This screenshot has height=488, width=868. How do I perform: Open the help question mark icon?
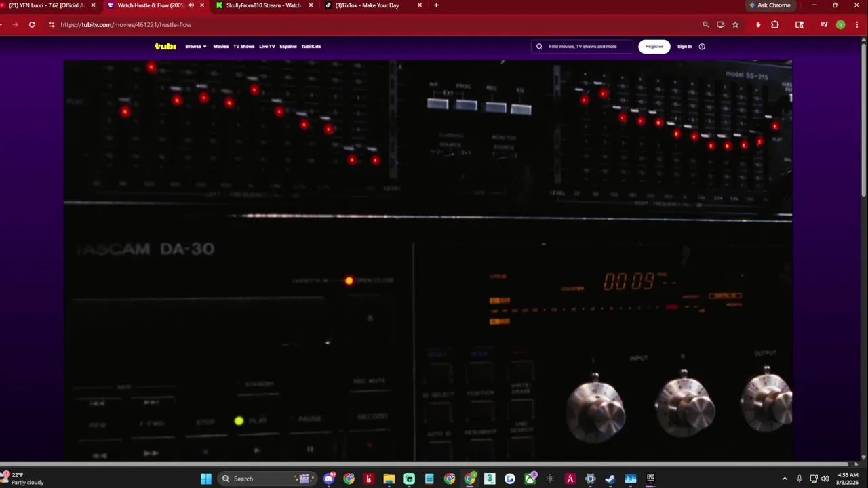pyautogui.click(x=702, y=47)
